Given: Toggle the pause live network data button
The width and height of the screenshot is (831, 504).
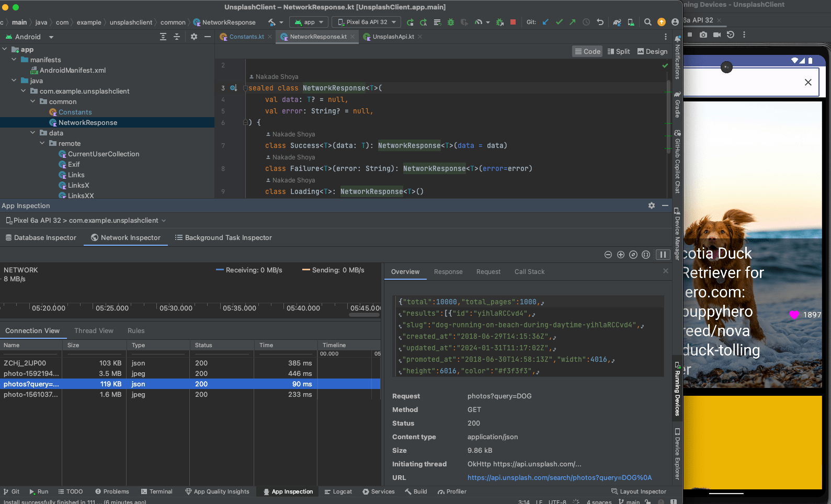Looking at the screenshot, I should [x=663, y=255].
